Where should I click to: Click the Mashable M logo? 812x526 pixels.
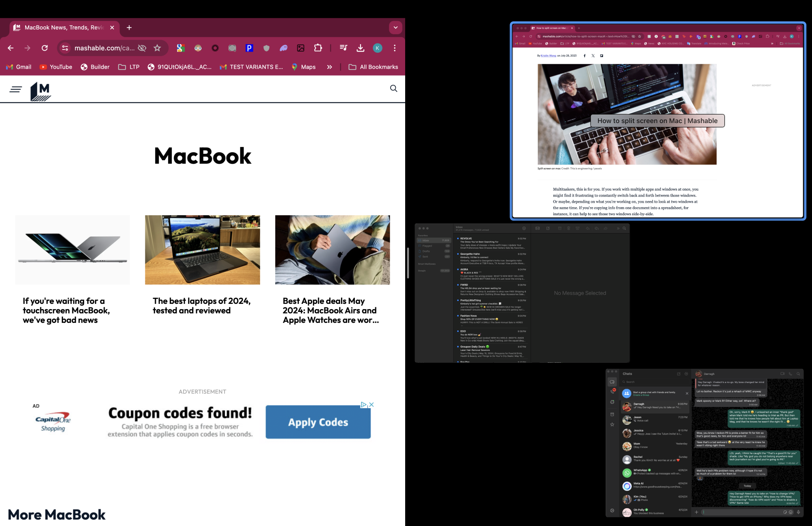(x=41, y=91)
